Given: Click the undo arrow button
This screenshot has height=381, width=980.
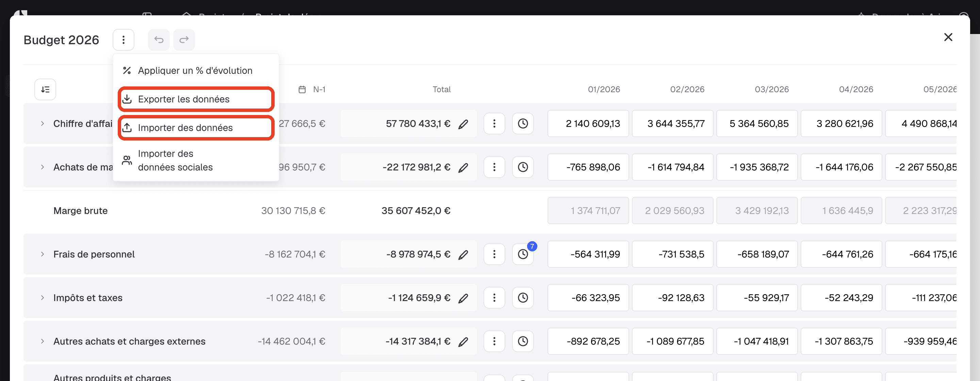Looking at the screenshot, I should tap(159, 39).
